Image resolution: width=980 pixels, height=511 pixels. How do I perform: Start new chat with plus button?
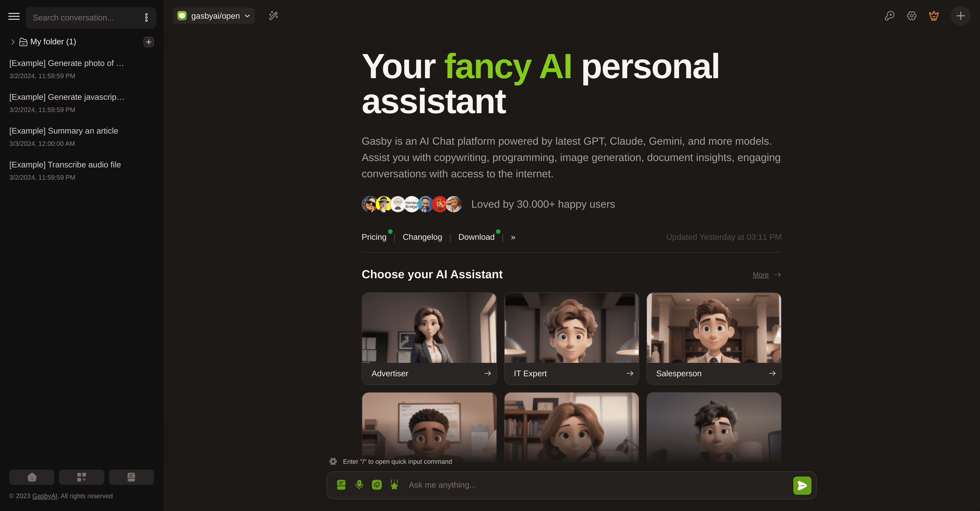pos(960,15)
